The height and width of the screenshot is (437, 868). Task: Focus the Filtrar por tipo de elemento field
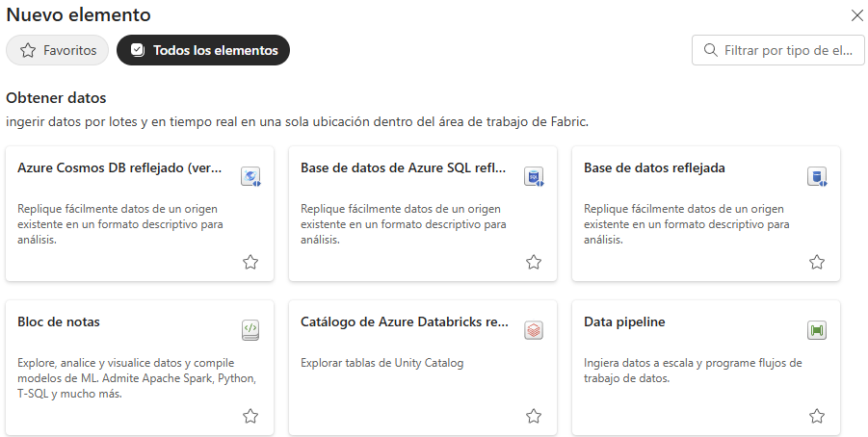coord(777,50)
